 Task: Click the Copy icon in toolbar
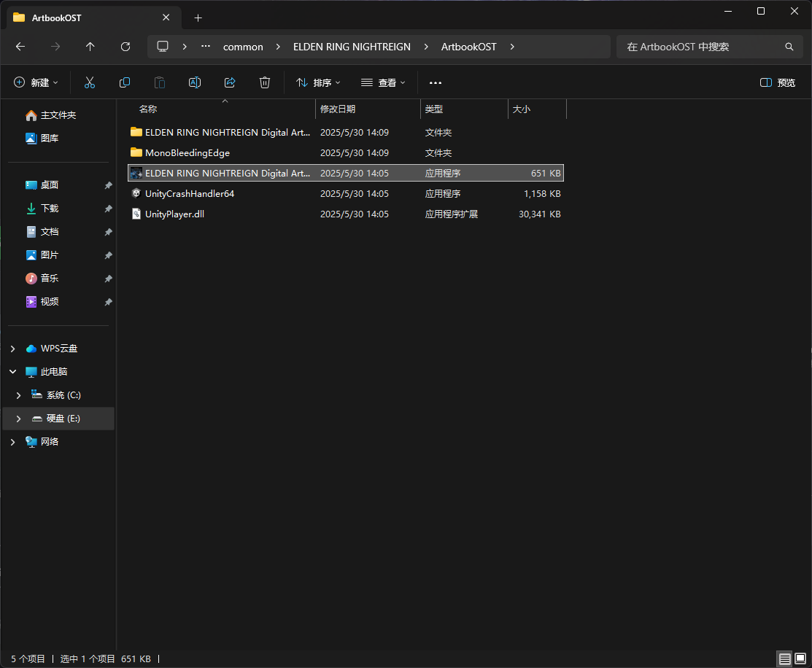pos(124,82)
